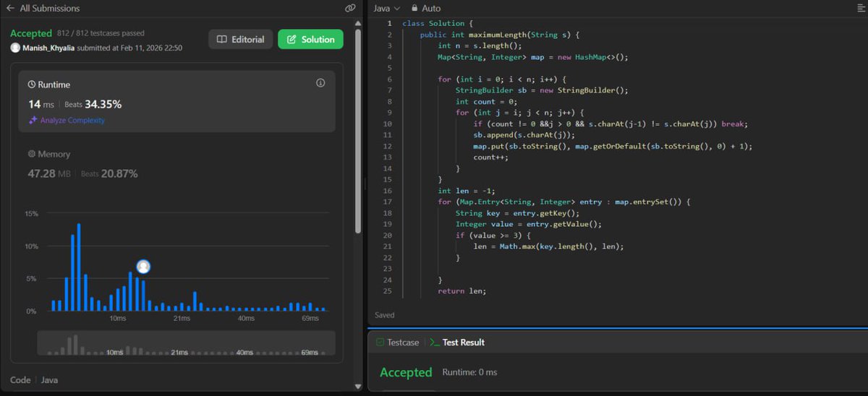868x396 pixels.
Task: Click Accepted text in Test Result panel
Action: [406, 373]
